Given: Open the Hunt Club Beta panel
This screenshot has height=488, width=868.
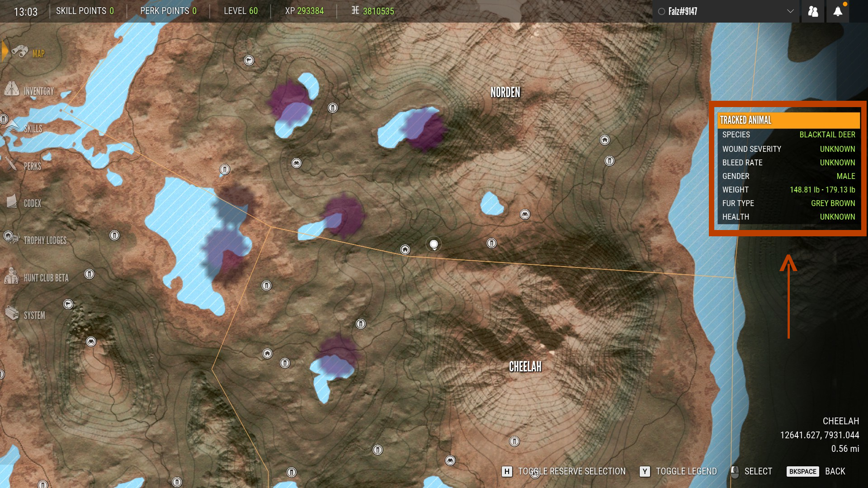Looking at the screenshot, I should 45,278.
